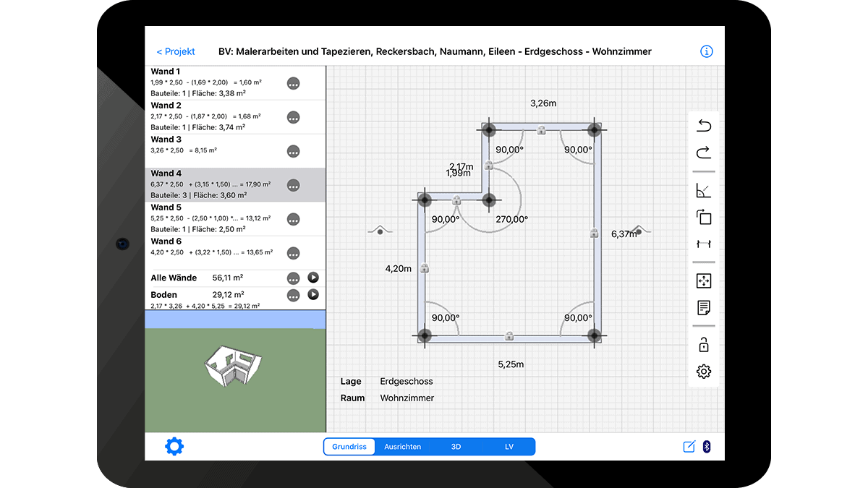Click the right-side view marker icon
The height and width of the screenshot is (488, 868).
click(x=639, y=231)
